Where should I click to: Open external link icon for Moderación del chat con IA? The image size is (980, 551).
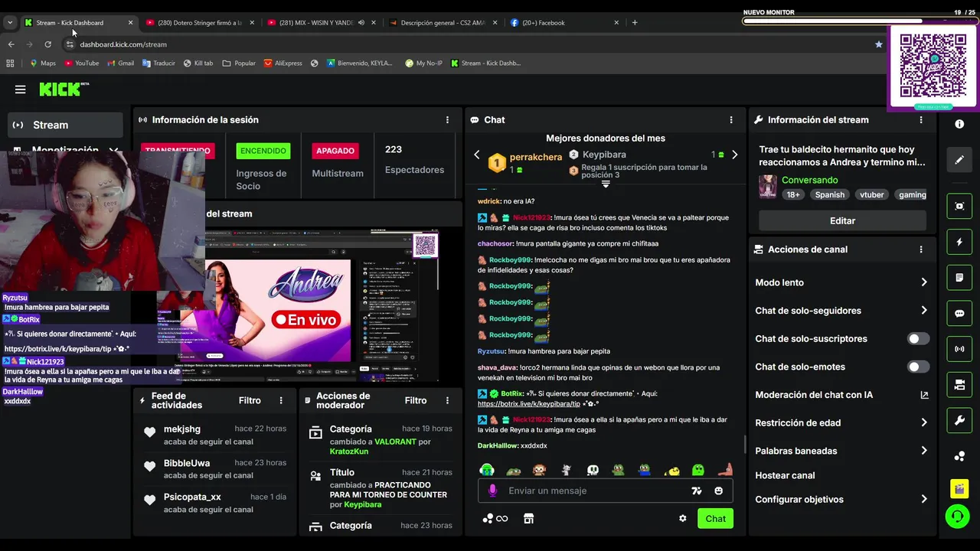pos(924,395)
